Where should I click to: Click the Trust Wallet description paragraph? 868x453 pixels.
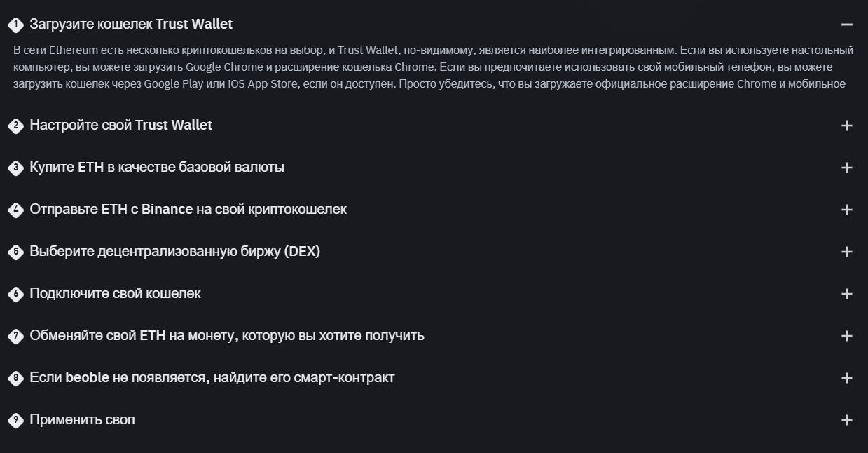(x=433, y=67)
